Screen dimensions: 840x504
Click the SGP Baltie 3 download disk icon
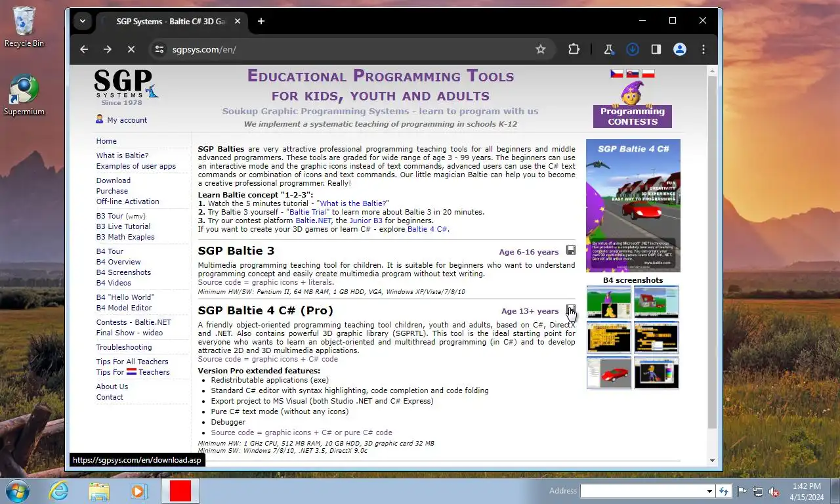tap(571, 251)
